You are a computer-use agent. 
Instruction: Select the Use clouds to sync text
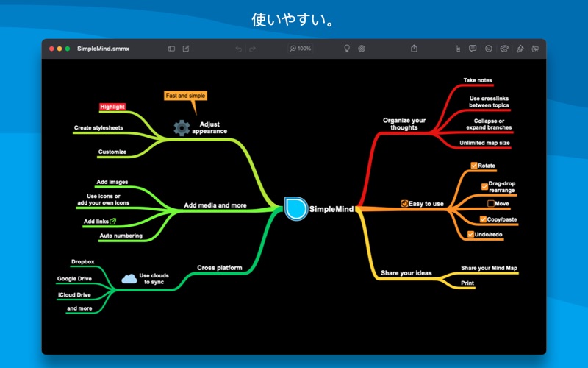pyautogui.click(x=154, y=279)
